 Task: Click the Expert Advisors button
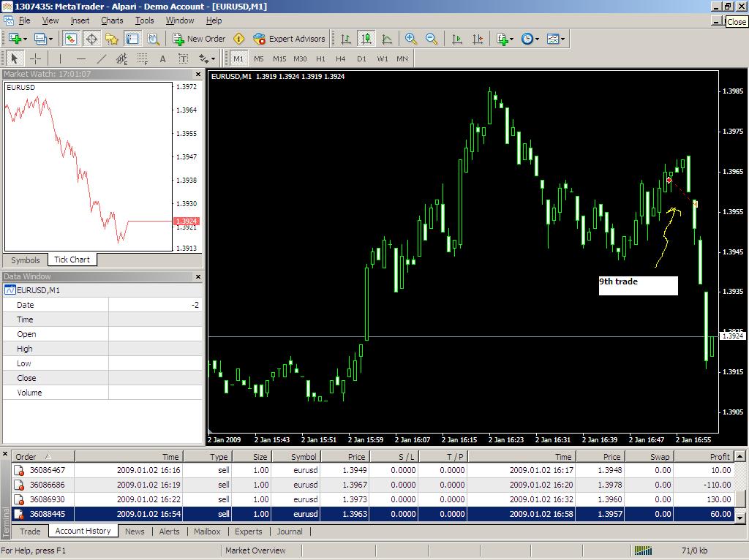pyautogui.click(x=289, y=39)
